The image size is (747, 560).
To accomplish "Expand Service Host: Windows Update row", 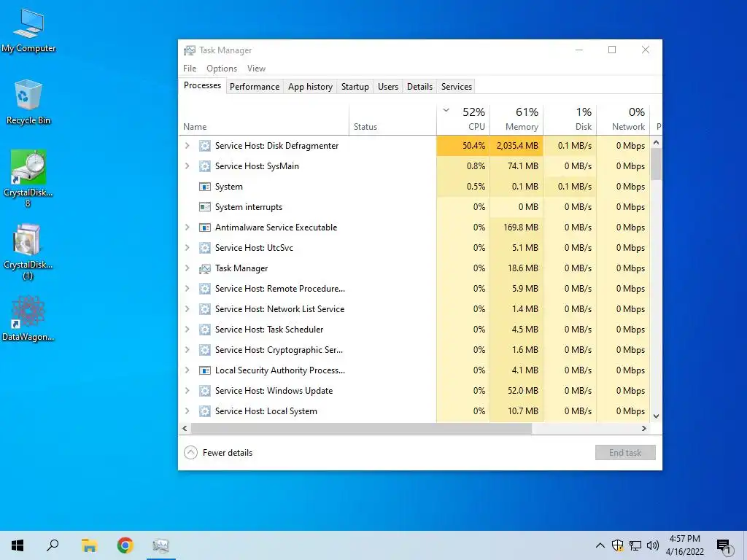I will click(187, 391).
